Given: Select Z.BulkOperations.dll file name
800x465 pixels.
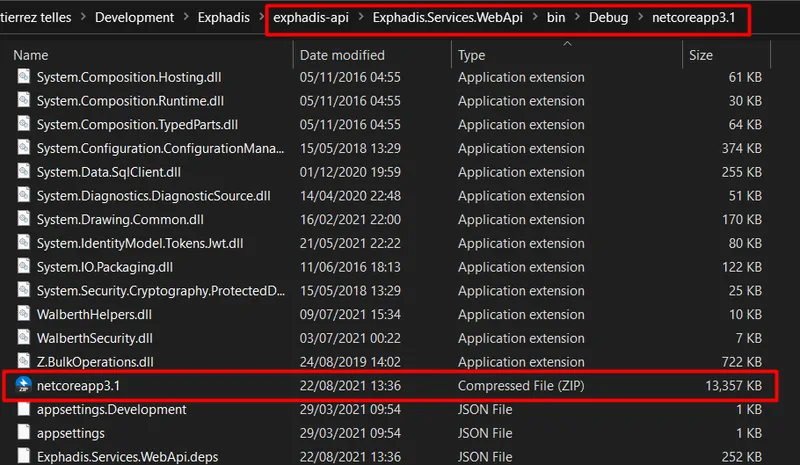Looking at the screenshot, I should tap(95, 362).
